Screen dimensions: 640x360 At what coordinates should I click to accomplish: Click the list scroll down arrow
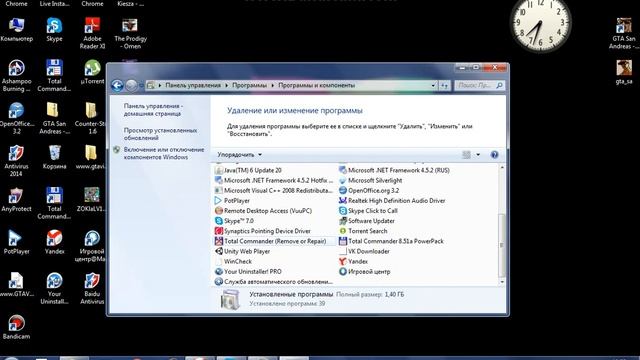click(x=502, y=282)
